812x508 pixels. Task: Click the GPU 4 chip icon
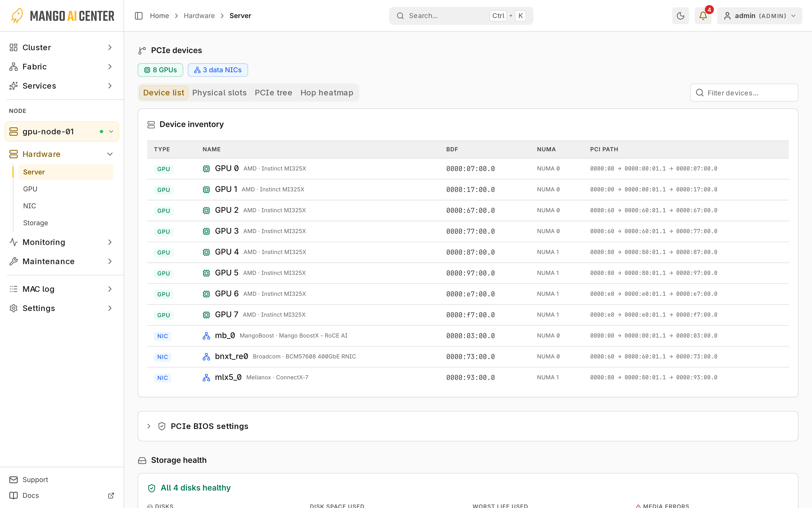pos(206,252)
